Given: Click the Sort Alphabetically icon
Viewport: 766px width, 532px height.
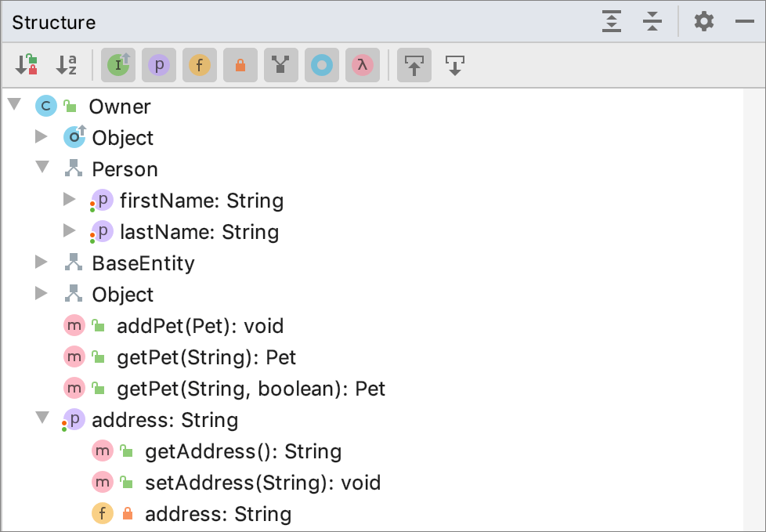Looking at the screenshot, I should [67, 65].
